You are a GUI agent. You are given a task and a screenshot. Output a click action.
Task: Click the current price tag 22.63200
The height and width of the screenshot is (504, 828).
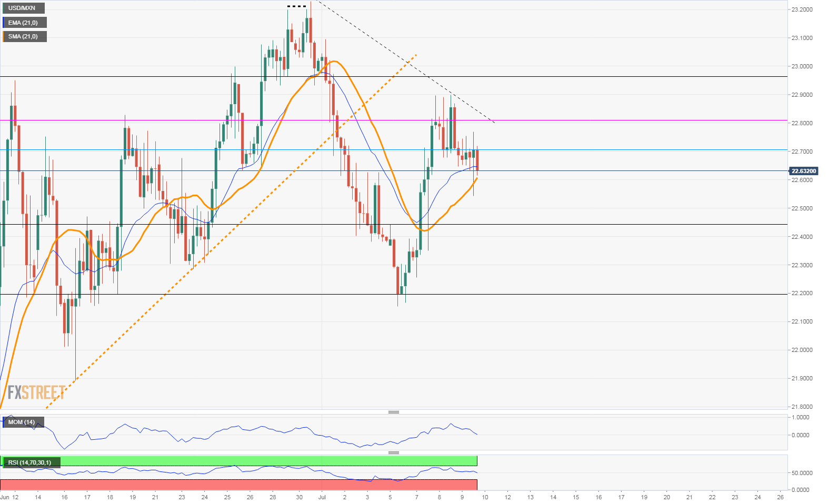[804, 171]
